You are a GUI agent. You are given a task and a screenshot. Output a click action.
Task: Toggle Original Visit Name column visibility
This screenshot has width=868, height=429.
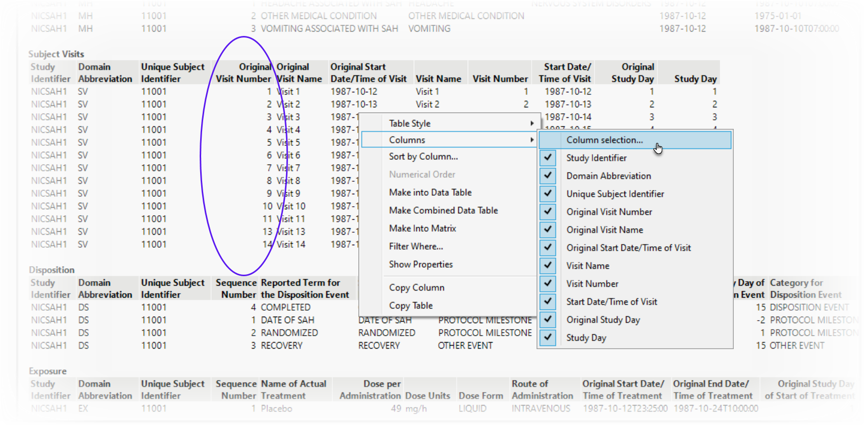click(548, 230)
